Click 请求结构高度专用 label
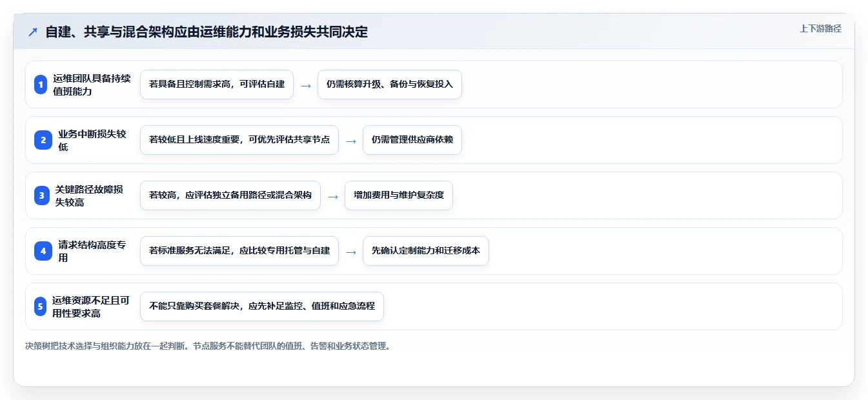 click(x=92, y=251)
